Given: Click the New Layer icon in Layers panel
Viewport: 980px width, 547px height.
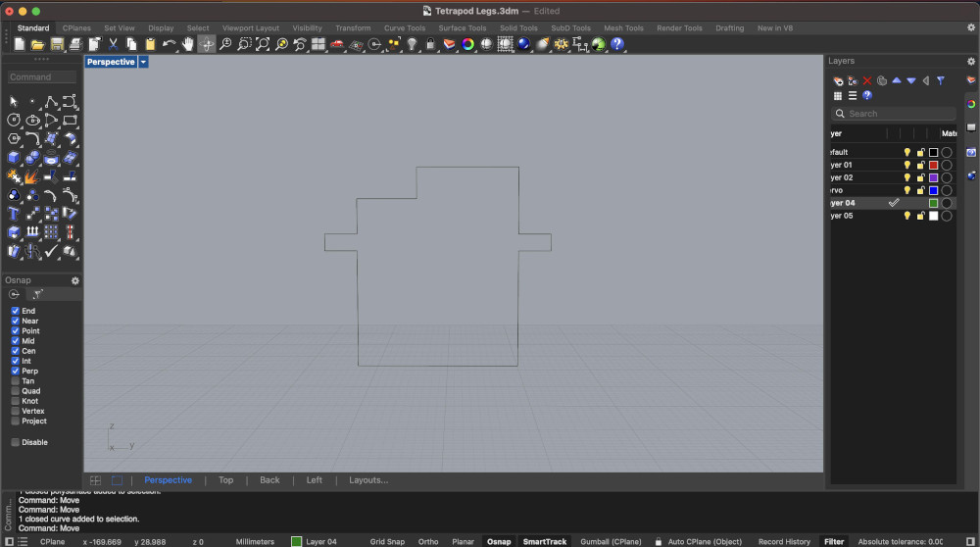Looking at the screenshot, I should (838, 80).
